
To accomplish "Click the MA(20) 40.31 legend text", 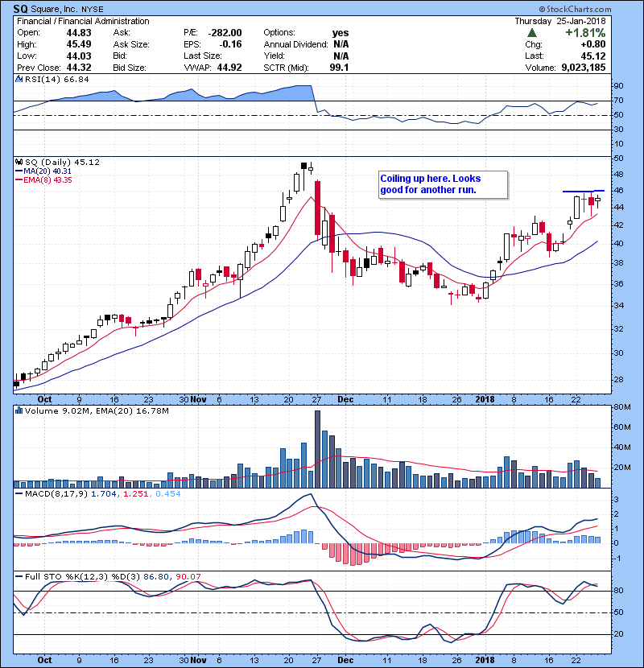I will pyautogui.click(x=47, y=171).
